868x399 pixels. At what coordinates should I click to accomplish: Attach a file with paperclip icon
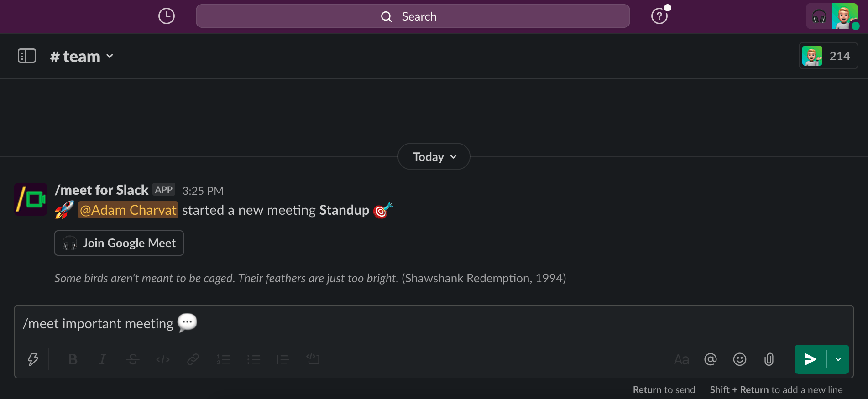769,359
